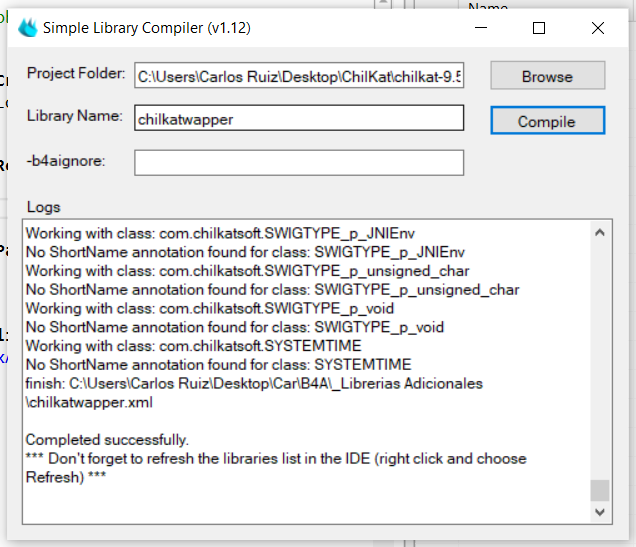636x547 pixels.
Task: Click the Compile button
Action: point(548,120)
